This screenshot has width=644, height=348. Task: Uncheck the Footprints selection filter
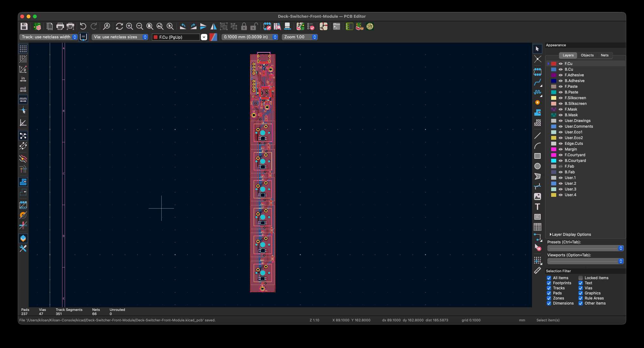click(x=549, y=283)
